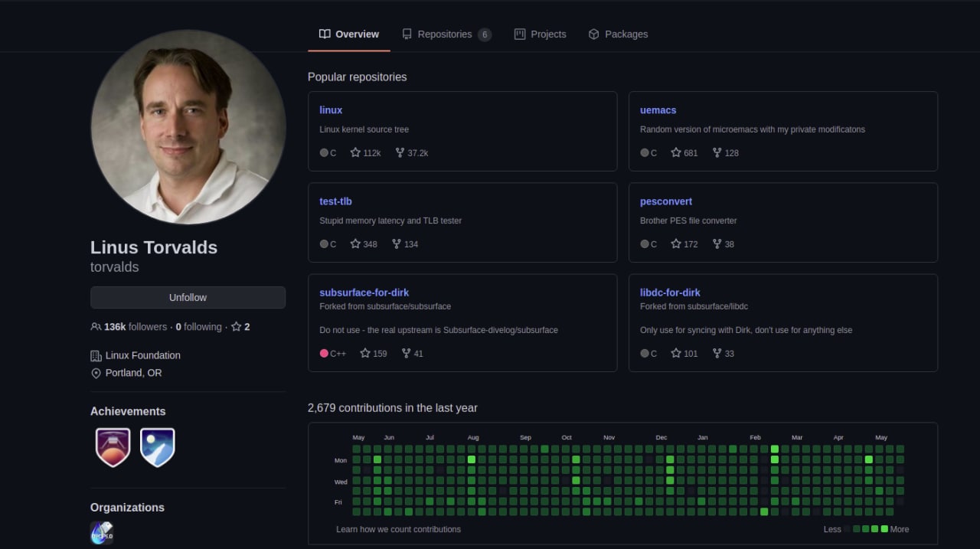Click the star icon with 101 on libdc-for-dirk
The height and width of the screenshot is (549, 980).
pyautogui.click(x=676, y=353)
